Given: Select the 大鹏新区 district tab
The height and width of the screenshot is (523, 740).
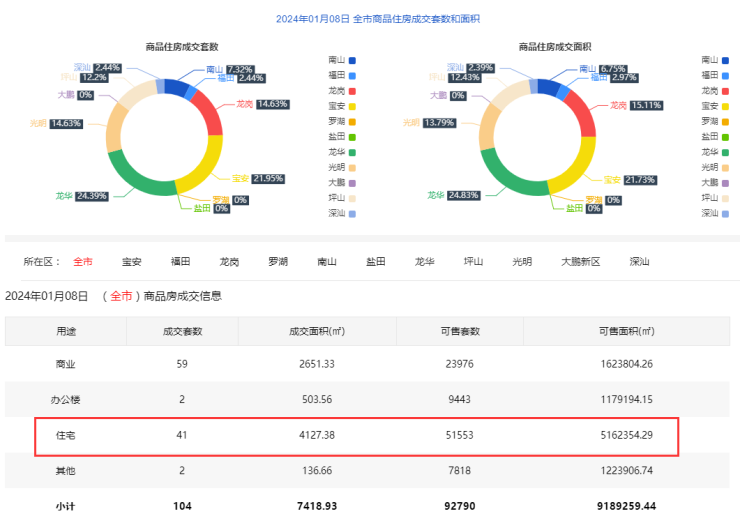Looking at the screenshot, I should [x=580, y=262].
